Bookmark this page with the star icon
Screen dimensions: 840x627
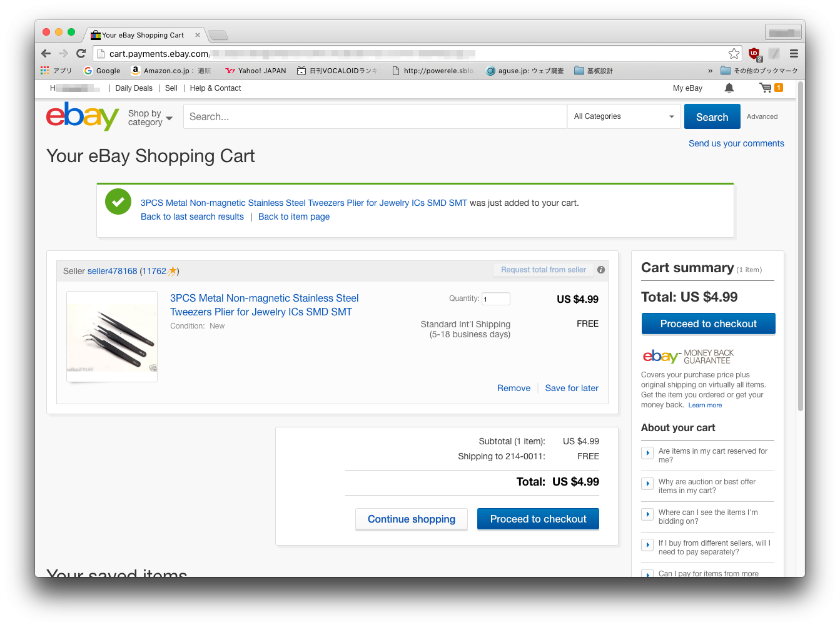pos(734,54)
